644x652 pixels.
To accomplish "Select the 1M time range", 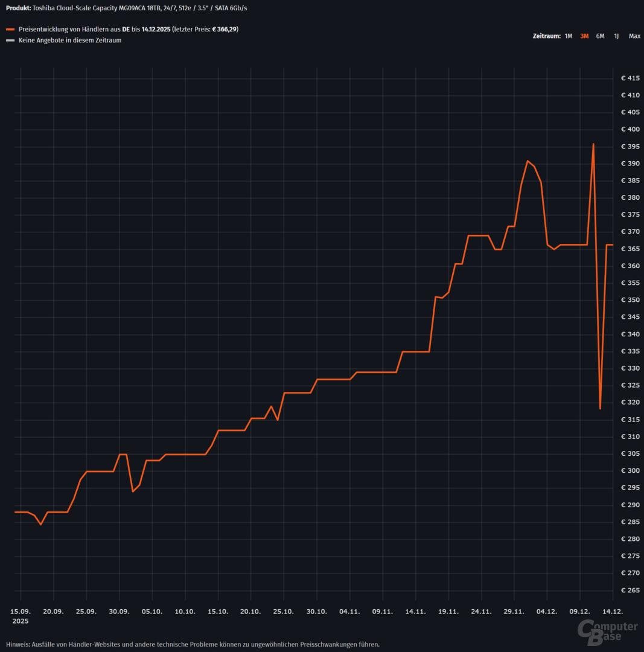I will (x=568, y=36).
